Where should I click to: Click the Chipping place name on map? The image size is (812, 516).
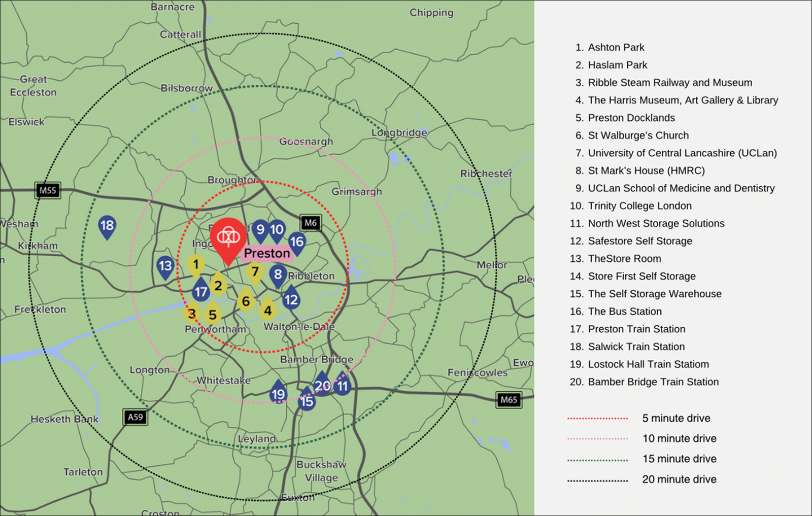pyautogui.click(x=431, y=13)
